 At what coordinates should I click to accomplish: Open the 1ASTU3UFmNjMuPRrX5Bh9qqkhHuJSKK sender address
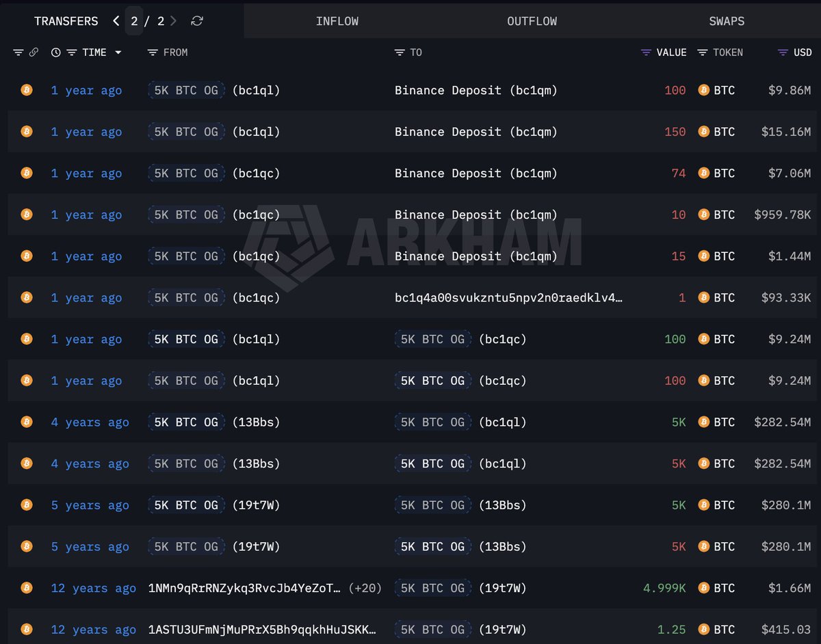(262, 630)
